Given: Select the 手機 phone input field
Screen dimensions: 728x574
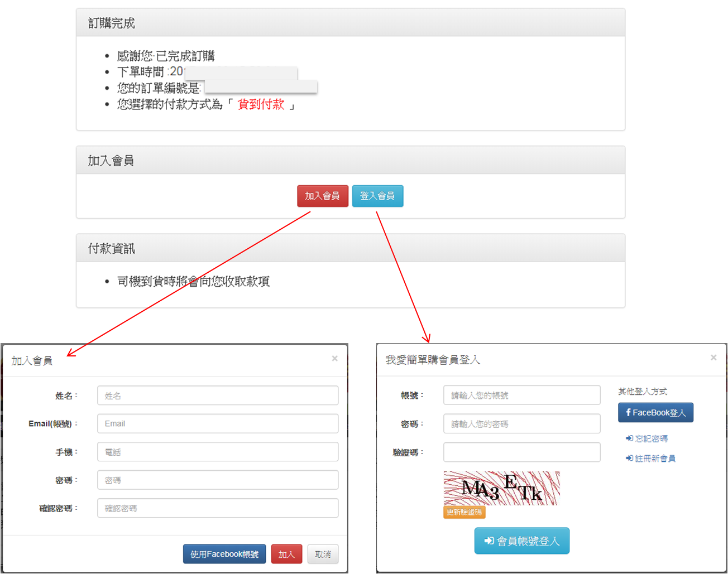Looking at the screenshot, I should [217, 452].
